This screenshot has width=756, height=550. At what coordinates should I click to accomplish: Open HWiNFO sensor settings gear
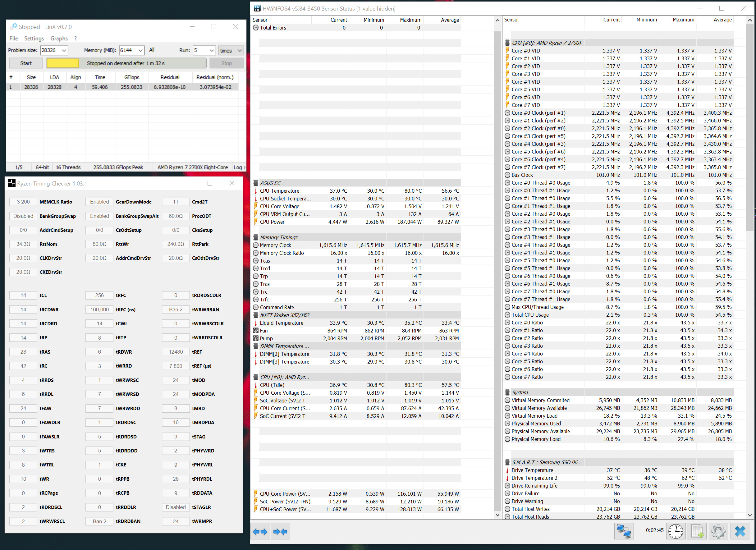pyautogui.click(x=718, y=531)
